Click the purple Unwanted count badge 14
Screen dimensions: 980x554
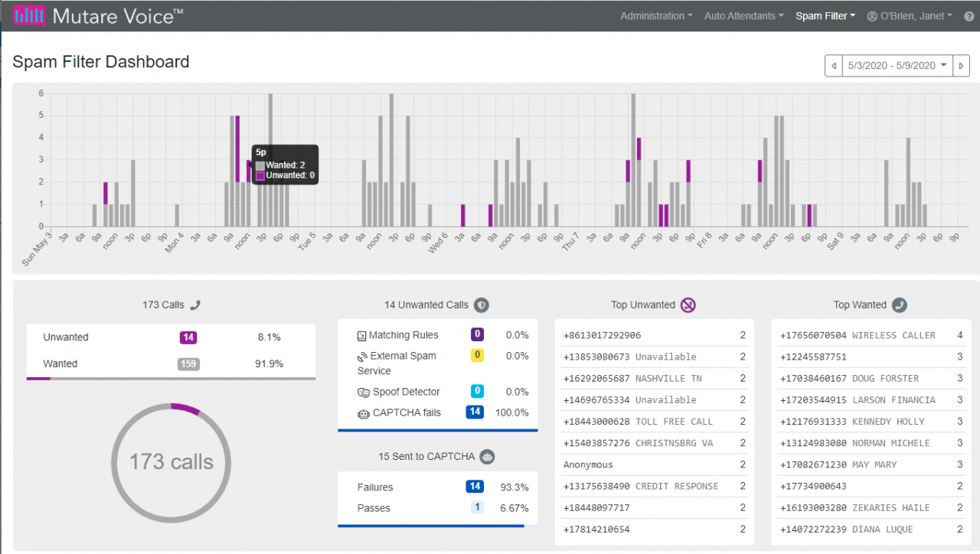point(188,337)
